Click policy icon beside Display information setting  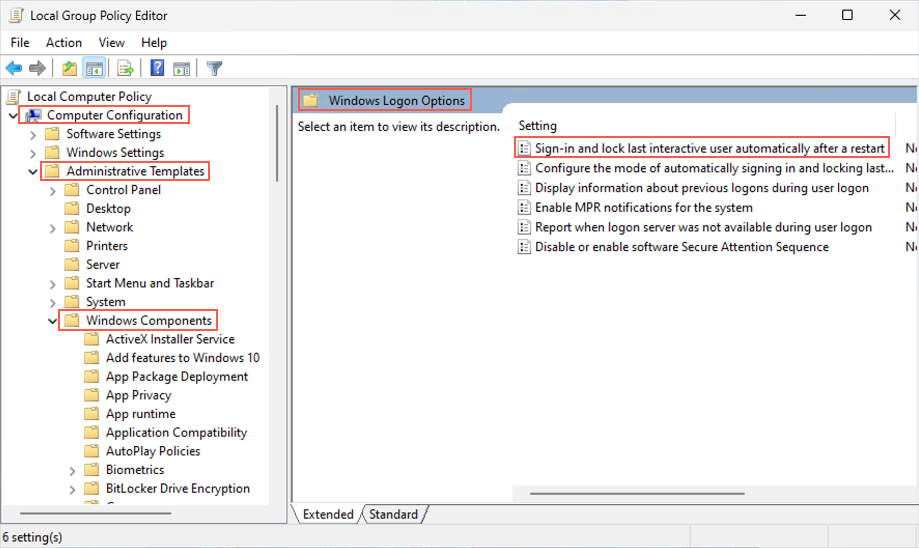[x=525, y=188]
